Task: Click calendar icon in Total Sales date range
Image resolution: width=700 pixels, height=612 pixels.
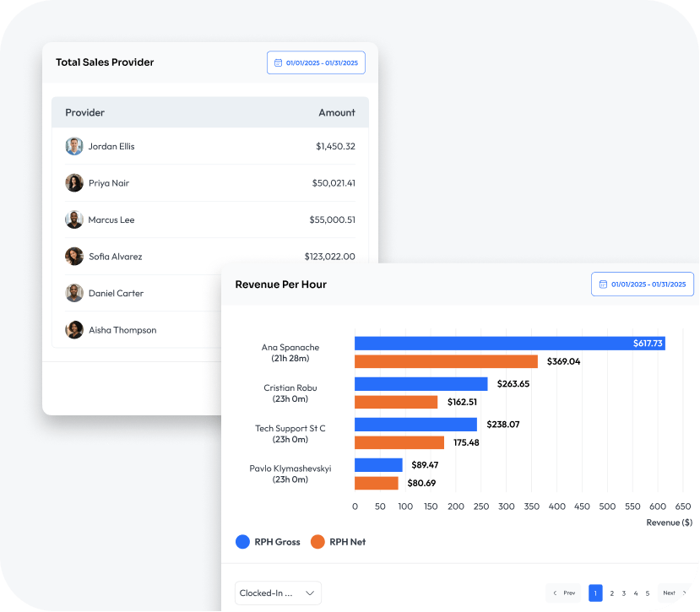Action: pyautogui.click(x=279, y=62)
